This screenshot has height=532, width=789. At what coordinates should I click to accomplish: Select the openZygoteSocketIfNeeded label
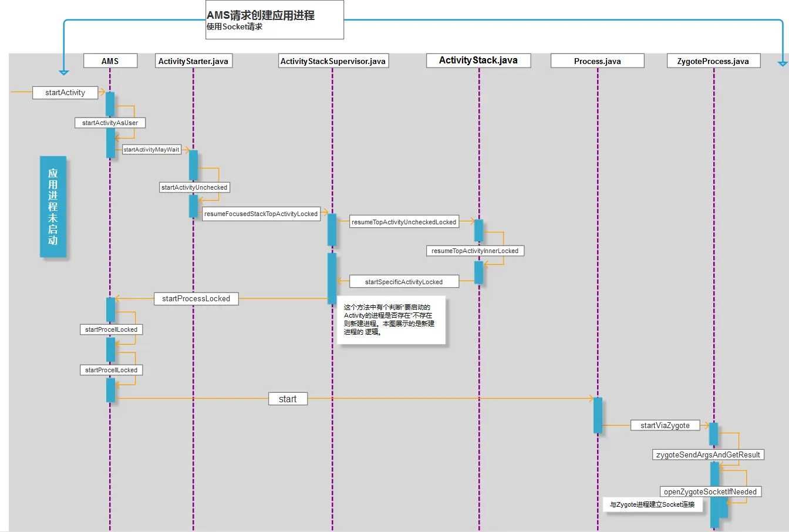(x=710, y=491)
